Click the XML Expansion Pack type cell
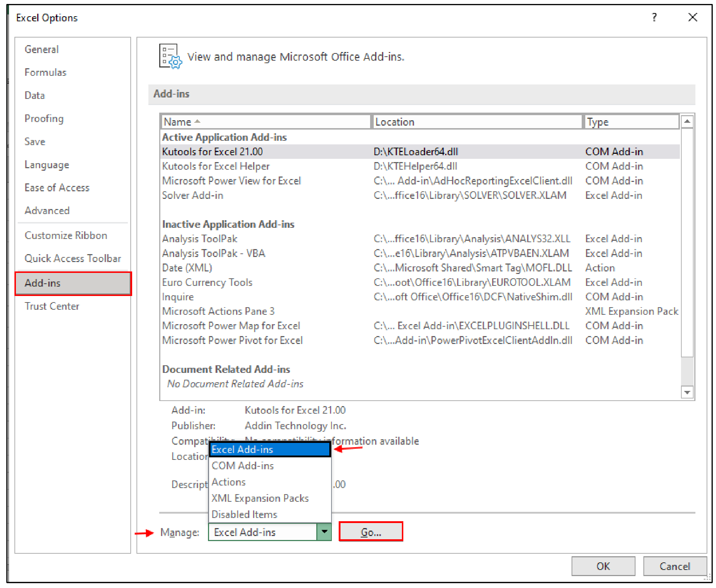This screenshot has height=588, width=716. (x=632, y=312)
